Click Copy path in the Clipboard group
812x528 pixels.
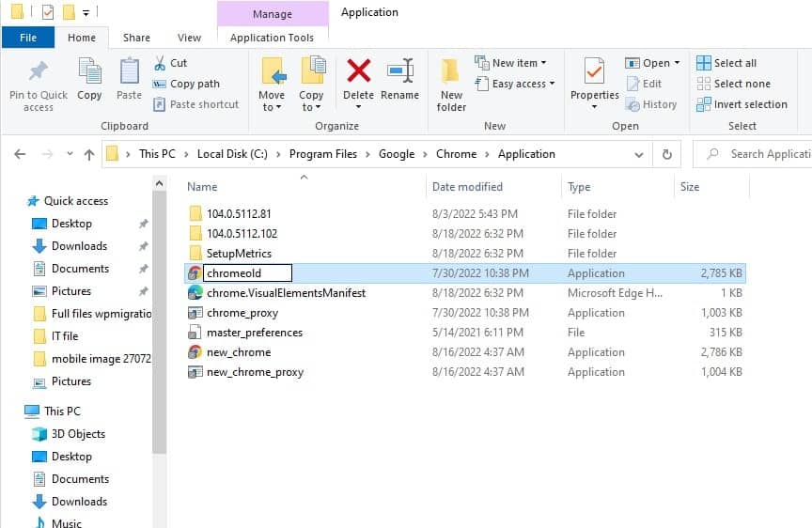pos(186,84)
